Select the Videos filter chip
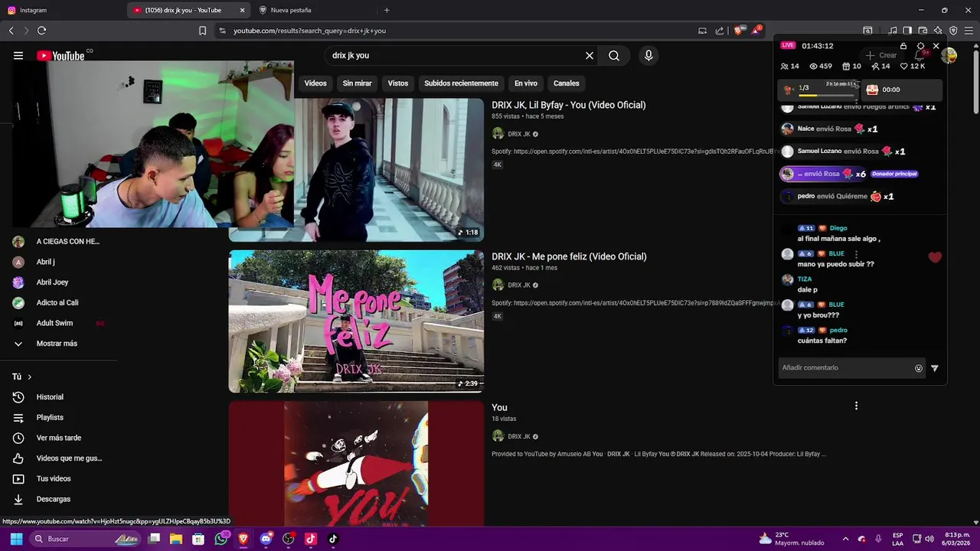Screen dimensions: 980x551 [x=315, y=83]
